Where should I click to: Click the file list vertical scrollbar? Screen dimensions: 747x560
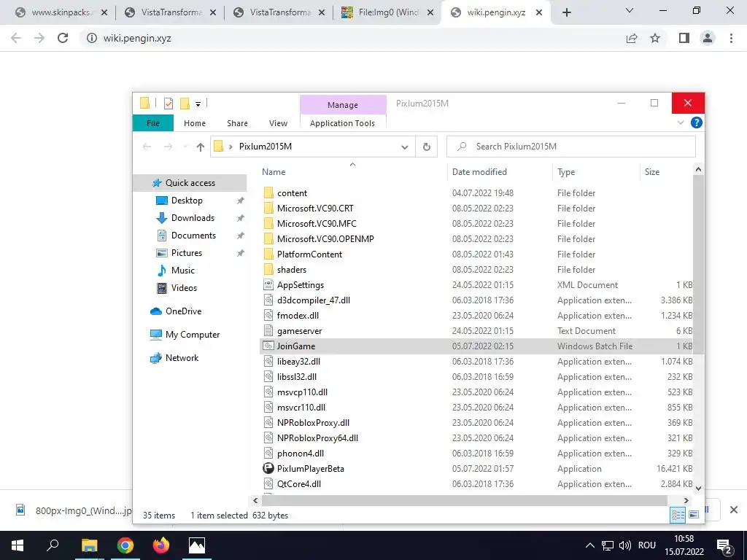click(698, 265)
